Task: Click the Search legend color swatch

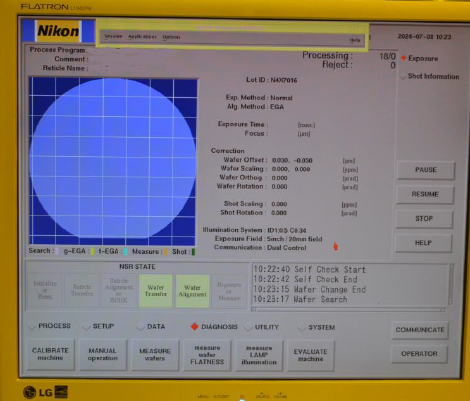Action: 57,251
